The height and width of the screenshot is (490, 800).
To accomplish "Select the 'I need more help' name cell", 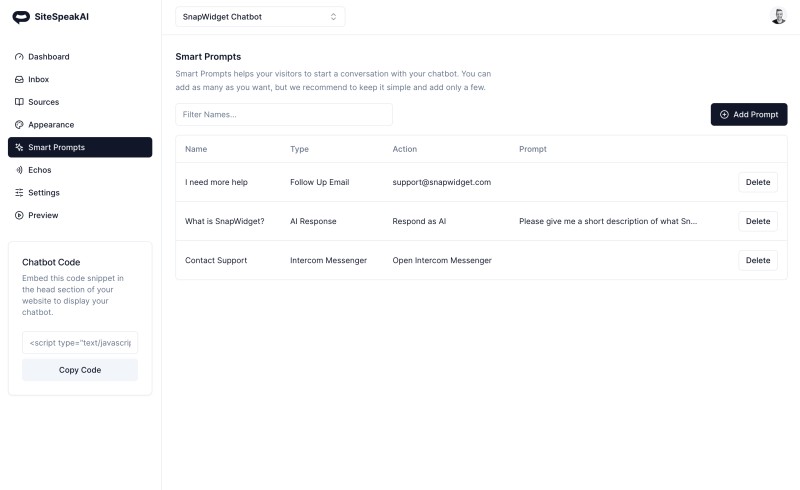I will (x=216, y=182).
